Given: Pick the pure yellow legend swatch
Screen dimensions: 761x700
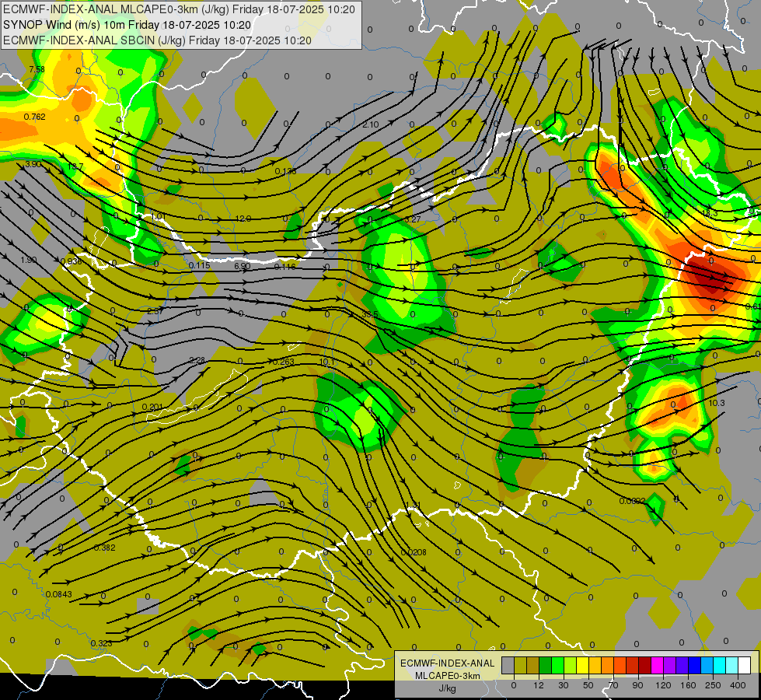Looking at the screenshot, I should (x=583, y=665).
